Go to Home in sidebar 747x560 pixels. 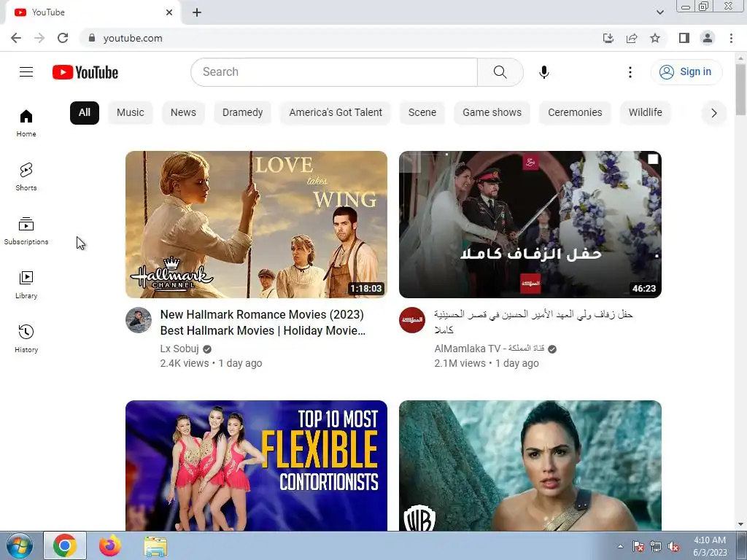[x=26, y=122]
